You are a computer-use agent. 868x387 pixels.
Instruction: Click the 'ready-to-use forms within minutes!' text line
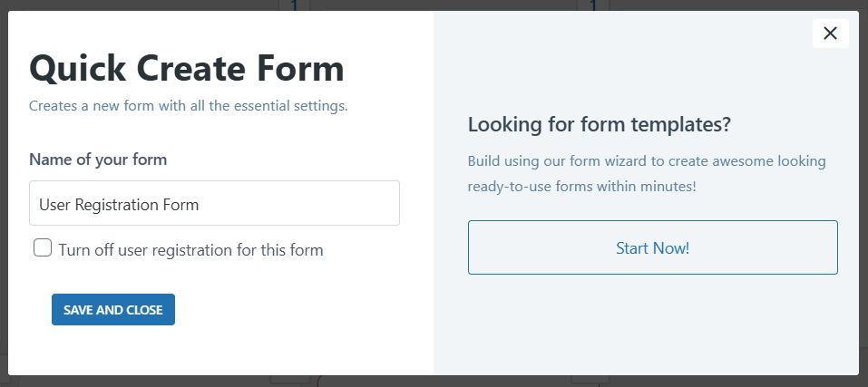click(x=581, y=187)
